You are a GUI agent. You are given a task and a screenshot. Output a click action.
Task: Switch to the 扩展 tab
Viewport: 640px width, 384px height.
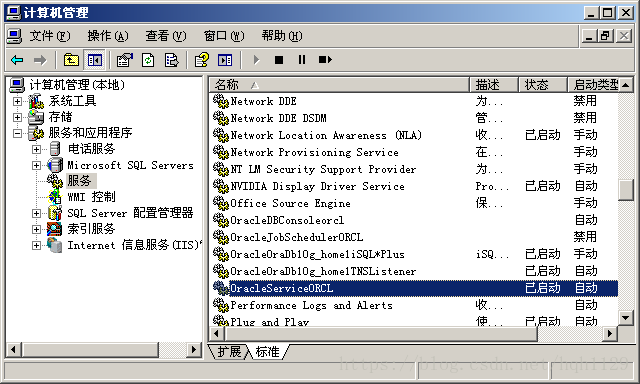click(x=229, y=351)
